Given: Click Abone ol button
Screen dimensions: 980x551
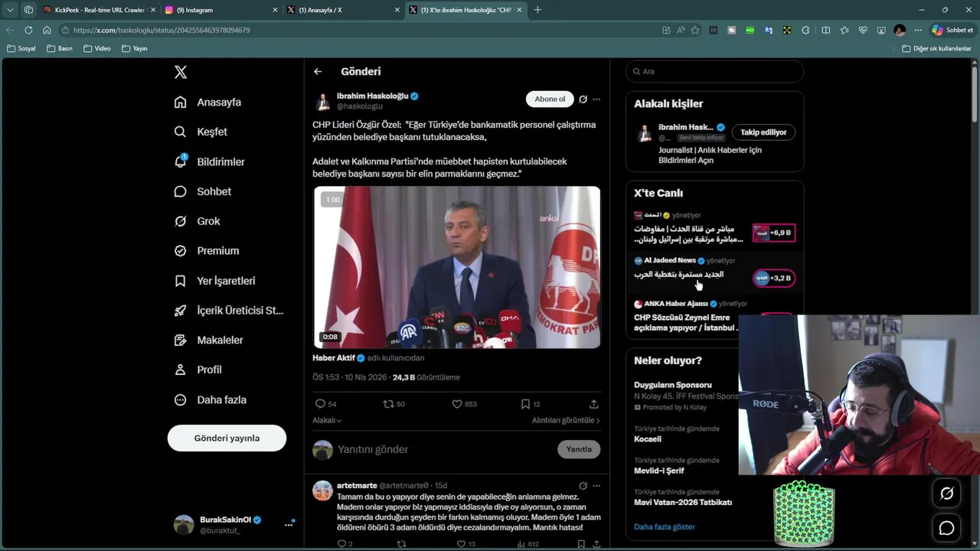Looking at the screenshot, I should 550,99.
